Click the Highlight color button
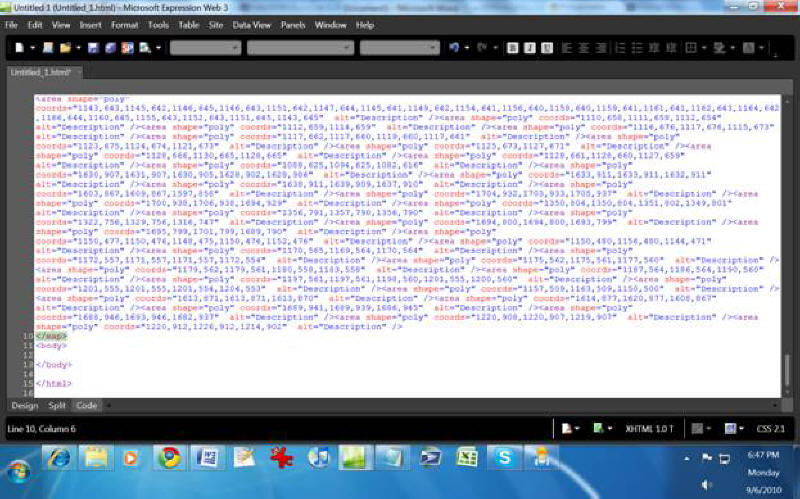 [x=719, y=47]
